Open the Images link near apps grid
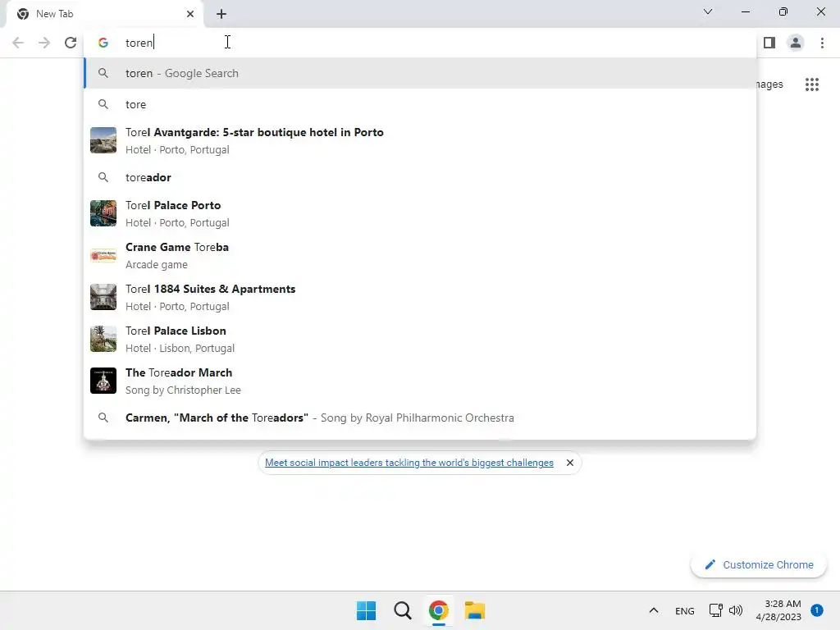The width and height of the screenshot is (840, 630). coord(769,84)
